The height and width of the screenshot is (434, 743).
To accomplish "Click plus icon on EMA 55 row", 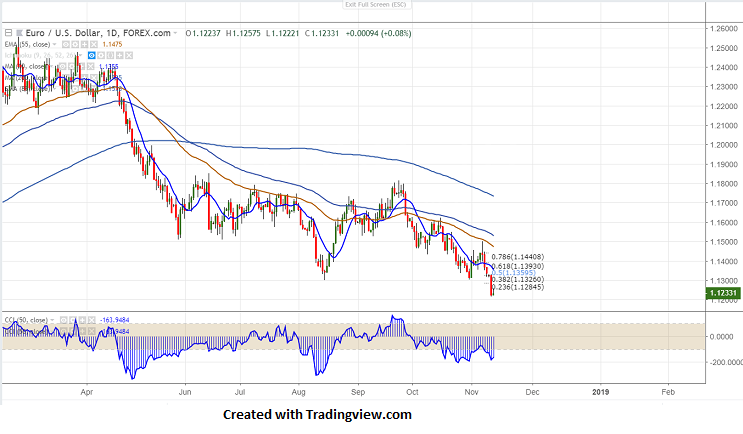I will [x=84, y=45].
